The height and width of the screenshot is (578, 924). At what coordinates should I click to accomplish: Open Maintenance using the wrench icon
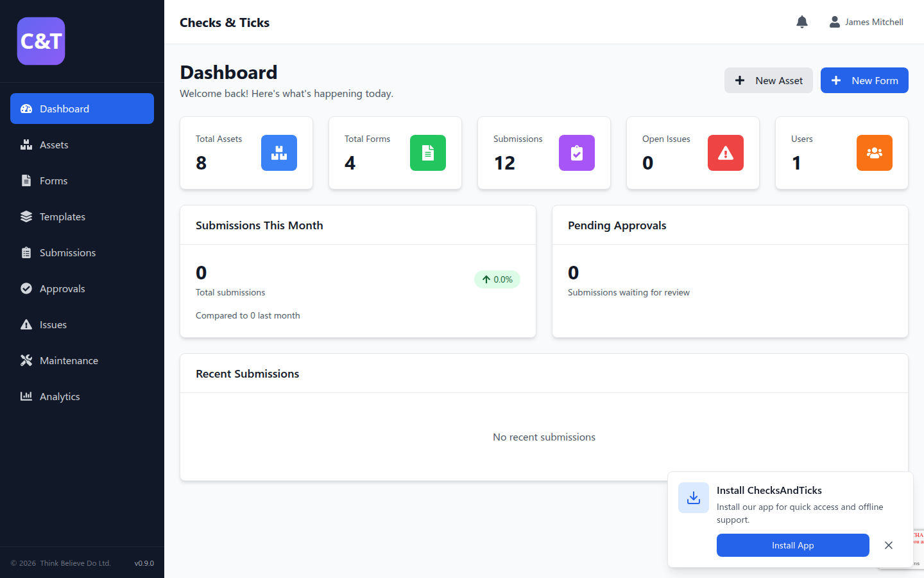(x=26, y=360)
